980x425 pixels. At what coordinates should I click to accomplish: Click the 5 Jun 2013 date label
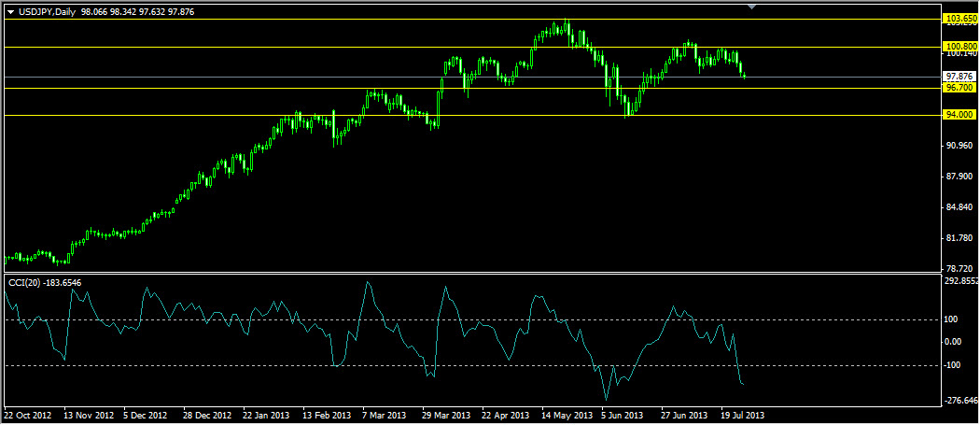click(x=623, y=416)
